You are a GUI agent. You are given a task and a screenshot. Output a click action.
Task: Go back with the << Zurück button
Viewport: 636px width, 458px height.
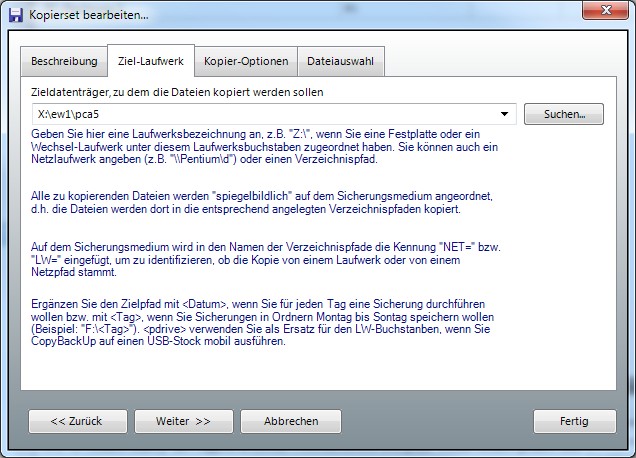click(76, 421)
